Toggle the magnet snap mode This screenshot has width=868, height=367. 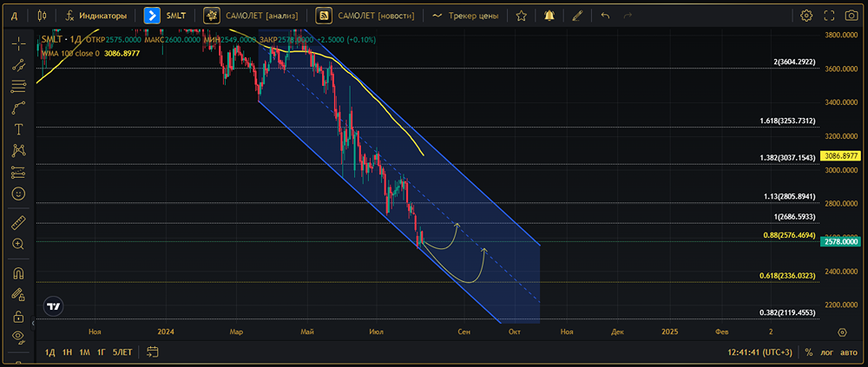click(x=18, y=273)
